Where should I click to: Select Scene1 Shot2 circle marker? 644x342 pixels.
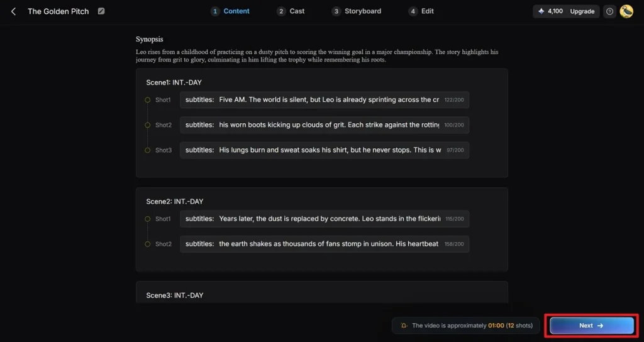click(x=147, y=125)
